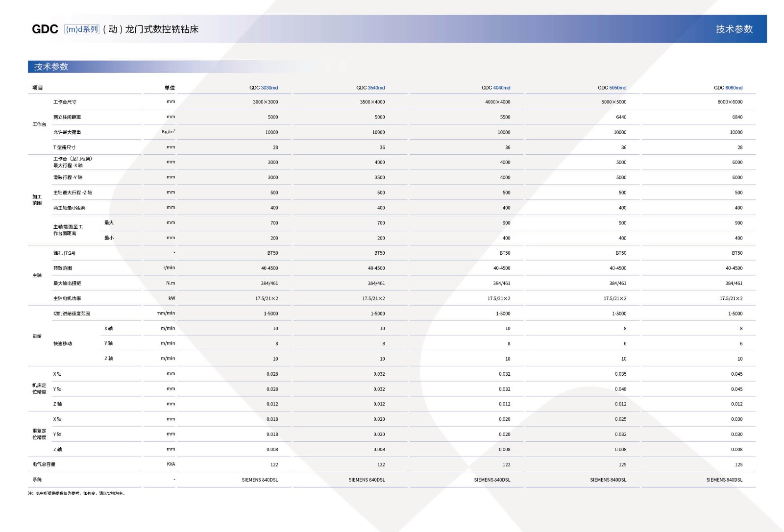Select the GDC 3540md column header

[x=370, y=88]
